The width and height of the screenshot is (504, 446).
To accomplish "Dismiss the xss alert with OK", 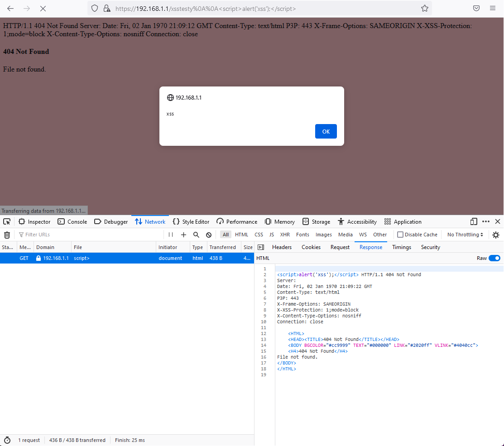I will pyautogui.click(x=326, y=131).
